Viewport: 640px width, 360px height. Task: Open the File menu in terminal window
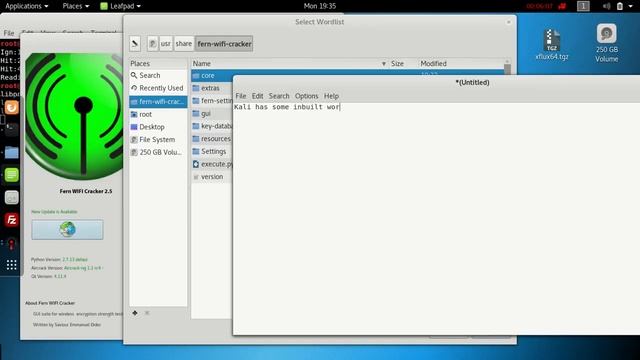tap(9, 33)
